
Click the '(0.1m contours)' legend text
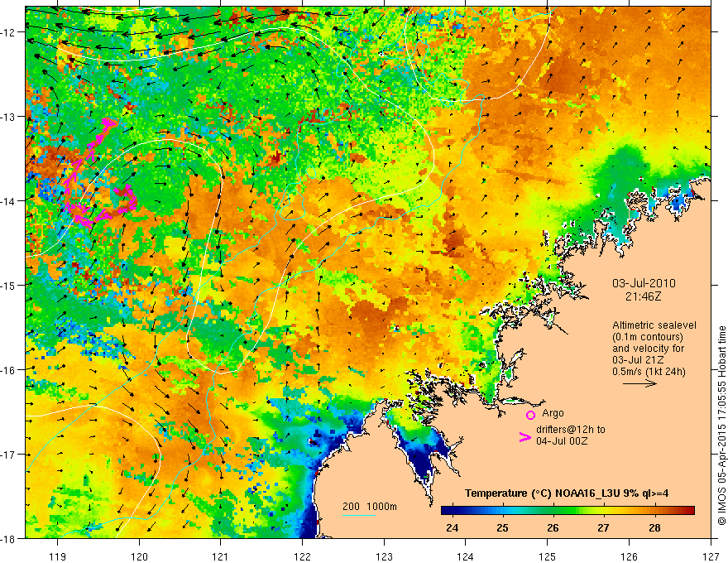[x=648, y=337]
